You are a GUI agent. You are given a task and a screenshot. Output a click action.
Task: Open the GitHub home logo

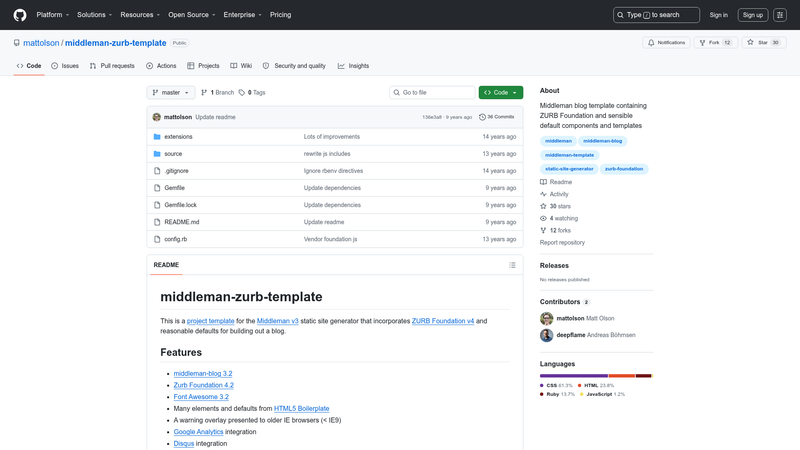coord(20,15)
